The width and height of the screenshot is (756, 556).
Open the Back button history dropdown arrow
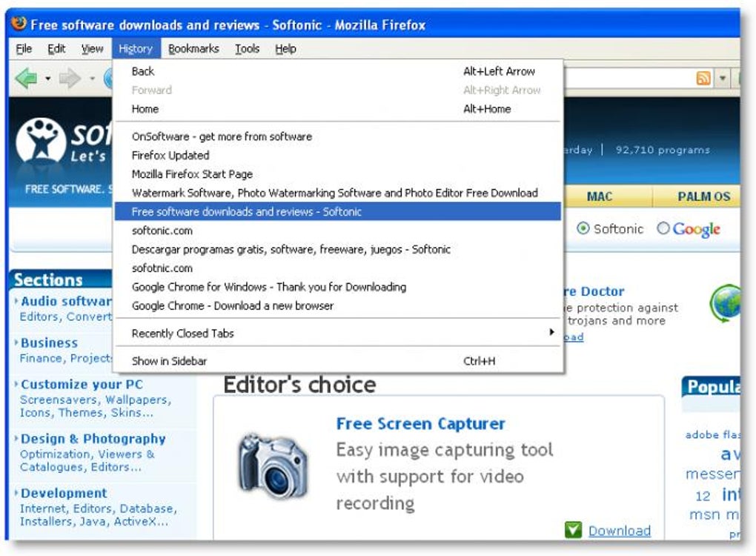point(47,78)
